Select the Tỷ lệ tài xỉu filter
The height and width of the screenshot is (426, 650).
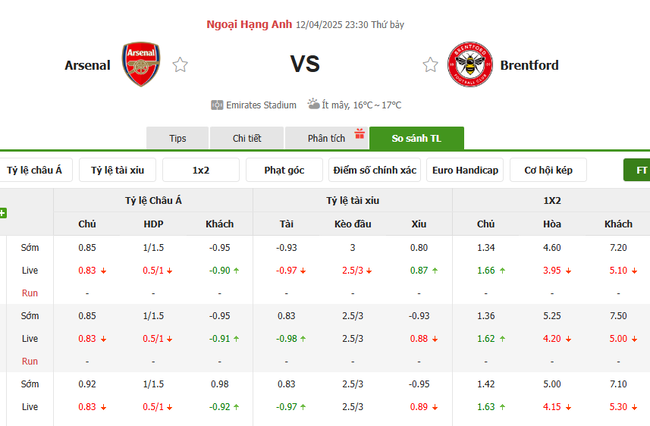(x=117, y=170)
